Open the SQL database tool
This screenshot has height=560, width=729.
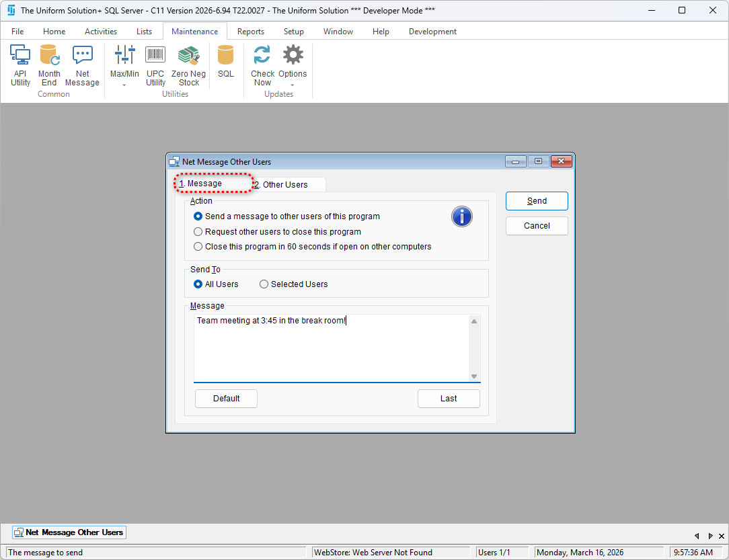pos(226,62)
